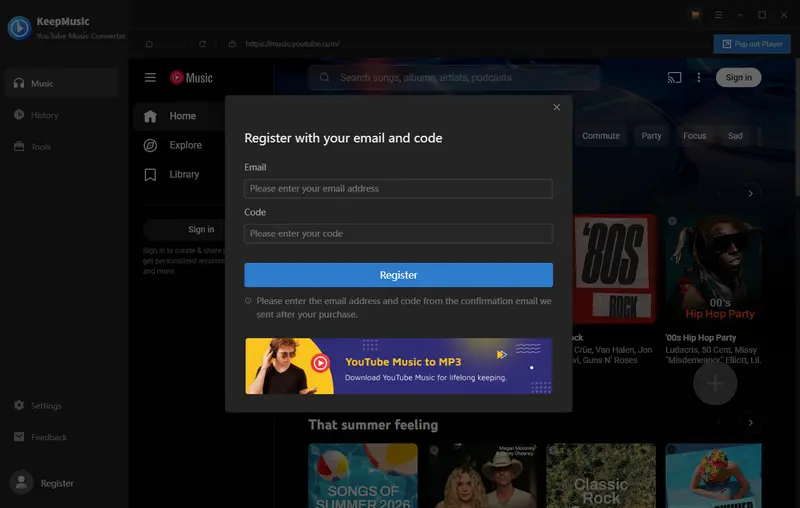Image resolution: width=800 pixels, height=508 pixels.
Task: Select the Focus mood chip
Action: click(694, 136)
